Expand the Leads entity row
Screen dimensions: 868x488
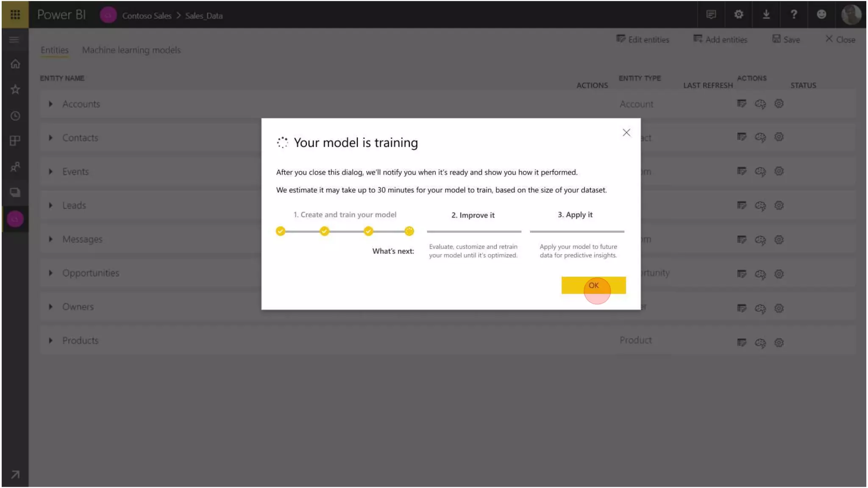[50, 205]
